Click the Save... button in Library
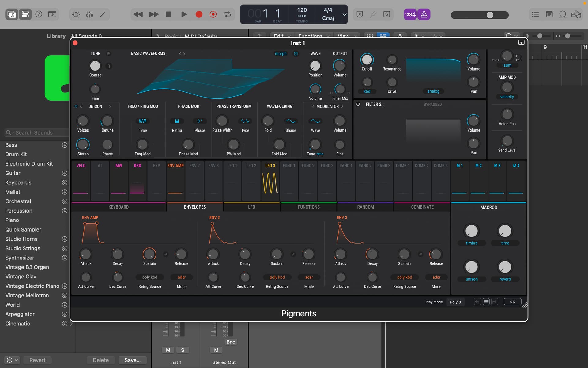The width and height of the screenshot is (588, 368). click(x=133, y=360)
